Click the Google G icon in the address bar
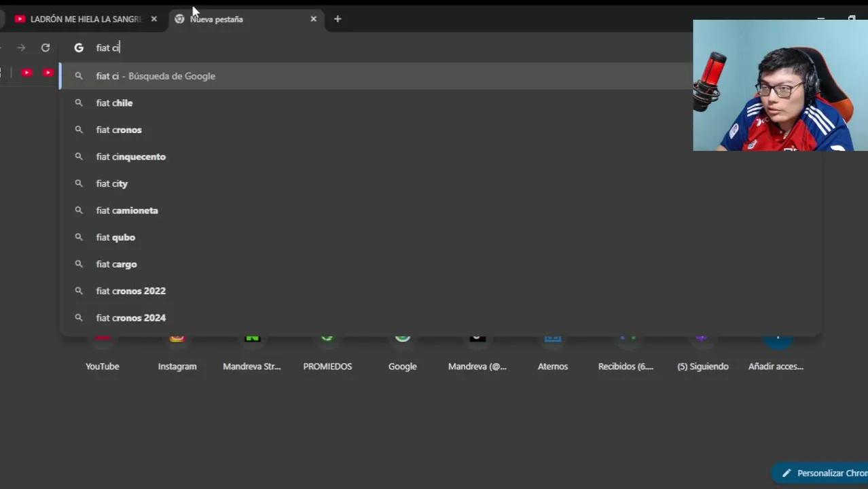Image resolution: width=868 pixels, height=489 pixels. 79,48
